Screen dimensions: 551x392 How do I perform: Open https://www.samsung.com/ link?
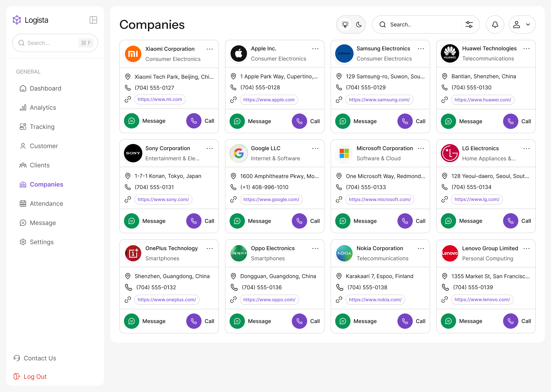point(379,100)
